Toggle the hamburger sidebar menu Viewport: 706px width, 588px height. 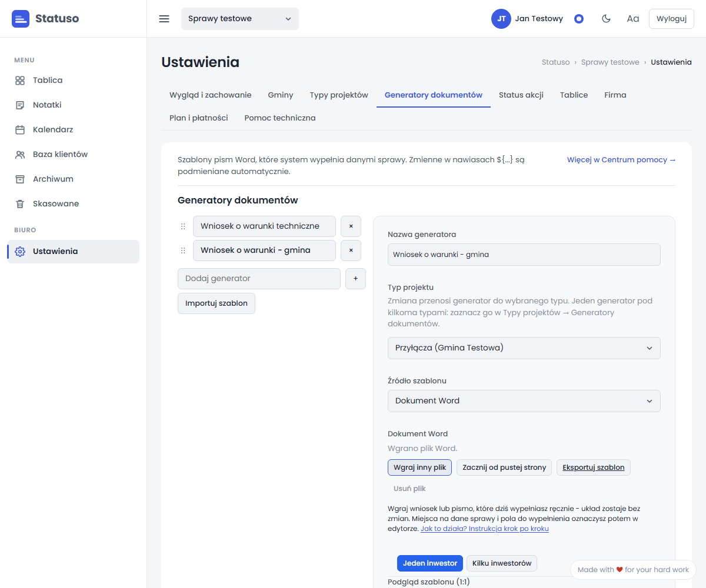[164, 19]
